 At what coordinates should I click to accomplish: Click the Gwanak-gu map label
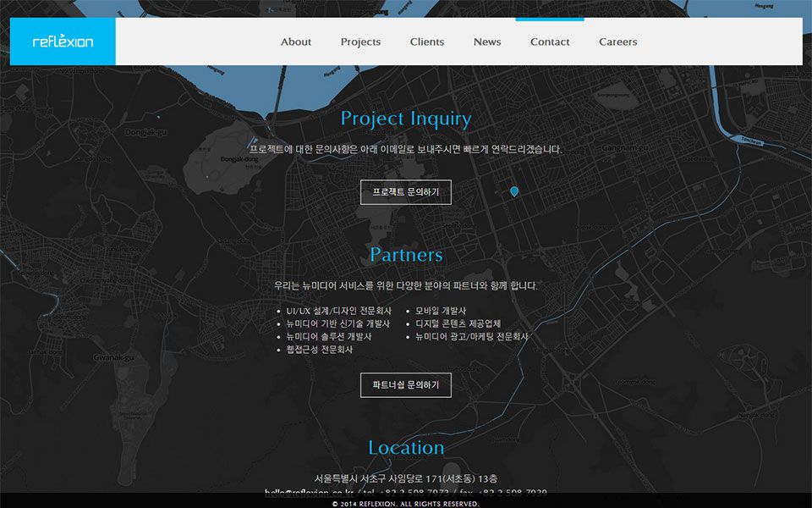(x=114, y=358)
